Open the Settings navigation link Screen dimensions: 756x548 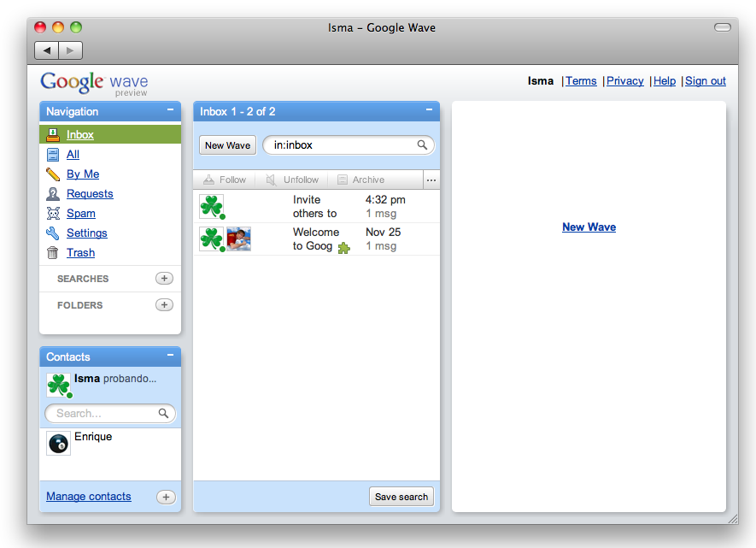(x=87, y=233)
